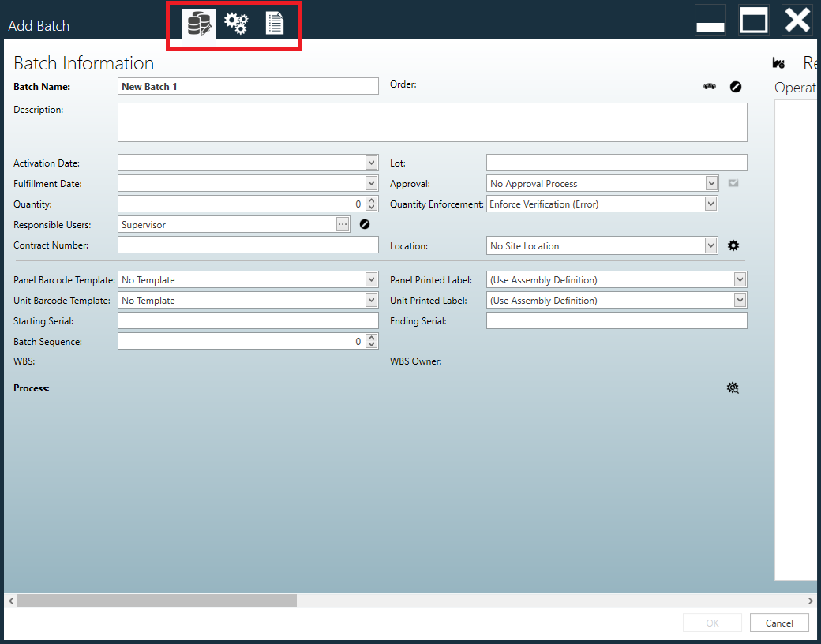
Task: Select the Batch Name text field
Action: click(x=247, y=86)
